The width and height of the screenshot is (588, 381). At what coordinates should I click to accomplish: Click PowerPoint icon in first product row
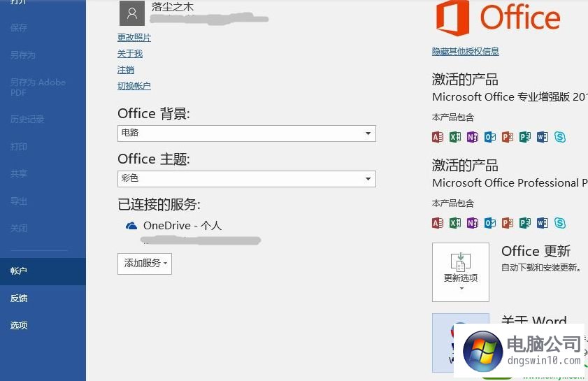coord(508,137)
